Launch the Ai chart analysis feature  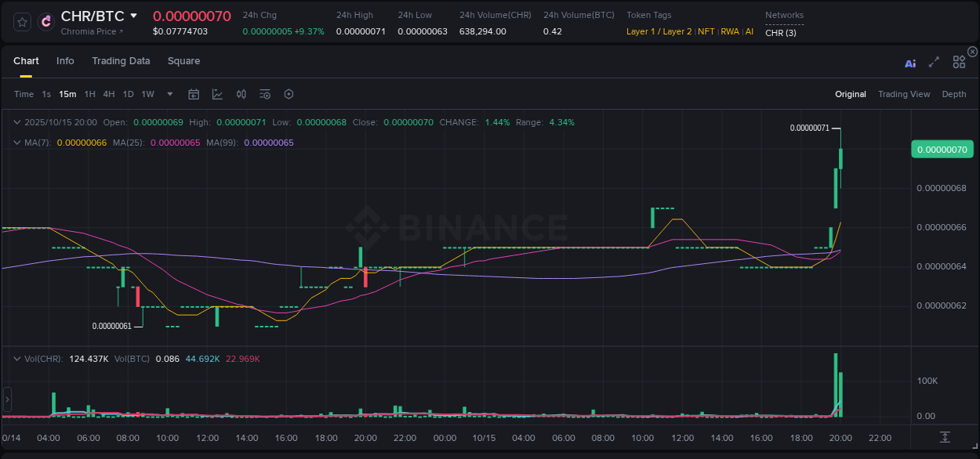[910, 63]
